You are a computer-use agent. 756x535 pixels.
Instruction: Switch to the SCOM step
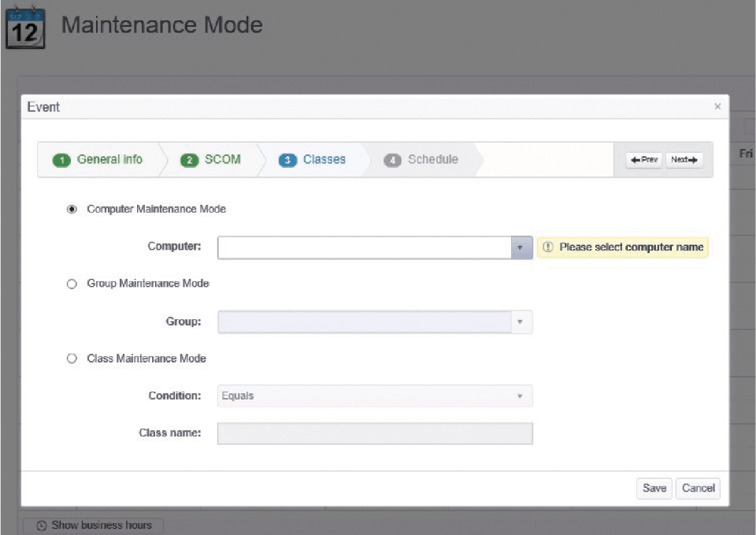(x=211, y=160)
